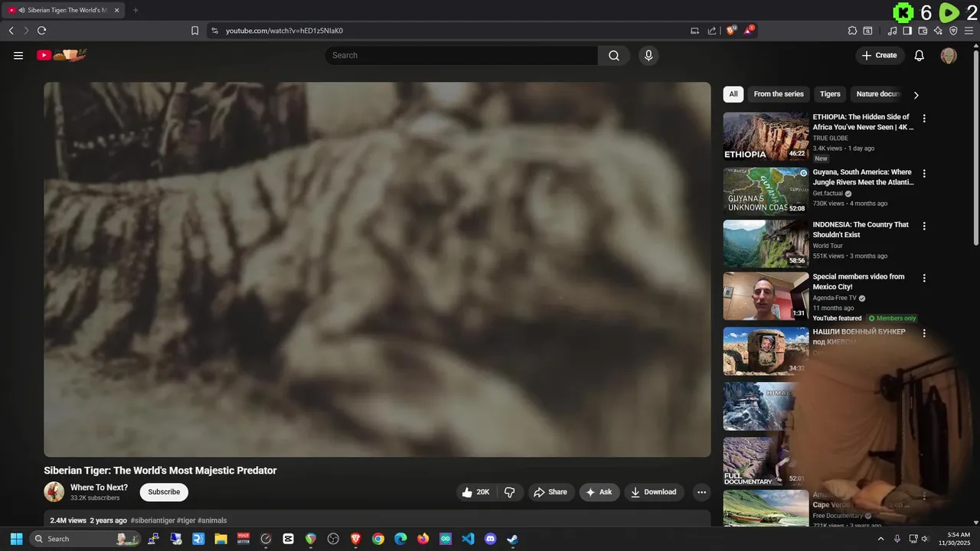
Task: Open the account avatar menu
Action: (949, 55)
